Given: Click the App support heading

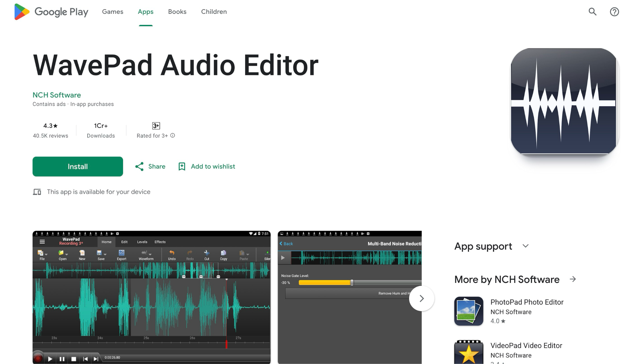Looking at the screenshot, I should pyautogui.click(x=483, y=246).
